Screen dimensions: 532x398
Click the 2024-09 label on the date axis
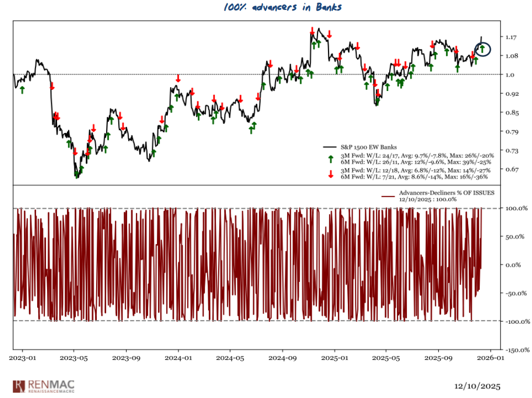[282, 359]
